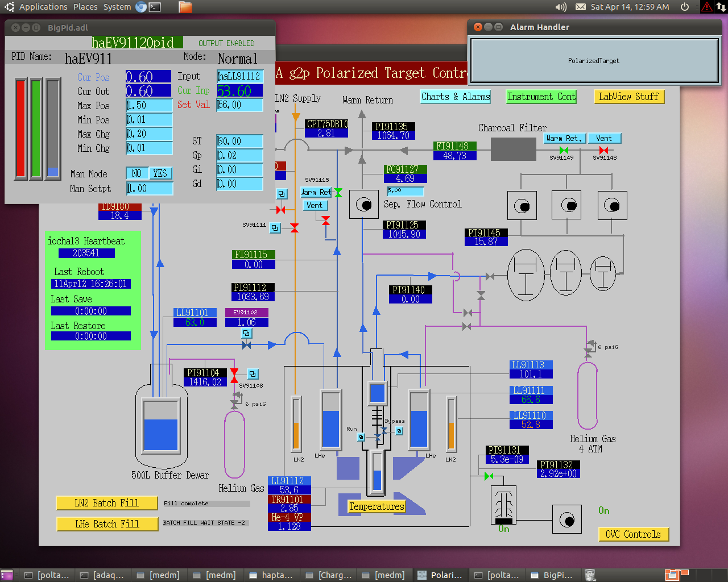
Task: Click the red SV91148 valve symbol
Action: (x=604, y=151)
